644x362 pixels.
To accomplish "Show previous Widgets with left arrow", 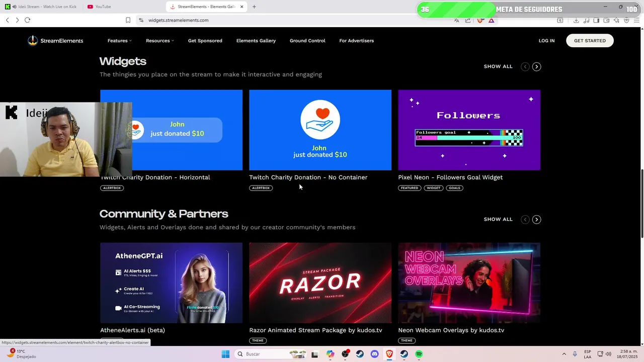I will [525, 66].
